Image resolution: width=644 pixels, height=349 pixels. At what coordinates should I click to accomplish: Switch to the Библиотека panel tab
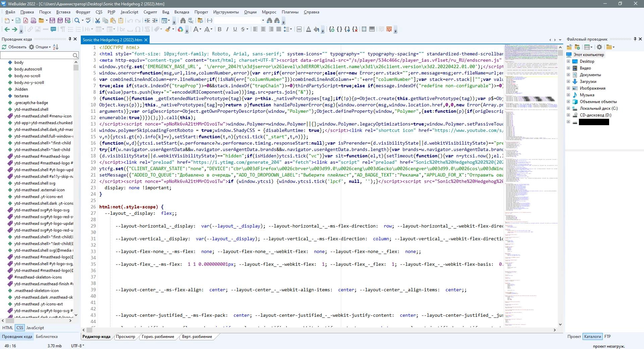pyautogui.click(x=47, y=337)
